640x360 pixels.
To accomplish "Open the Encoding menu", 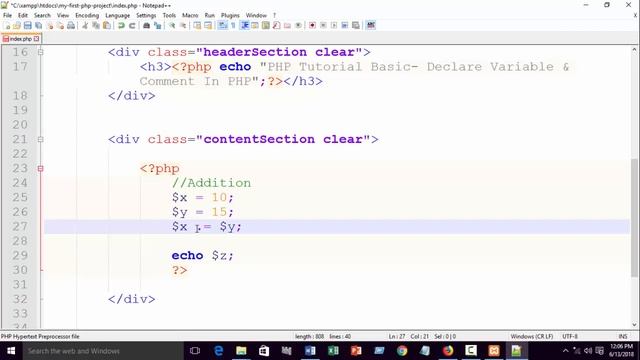I will 87,16.
